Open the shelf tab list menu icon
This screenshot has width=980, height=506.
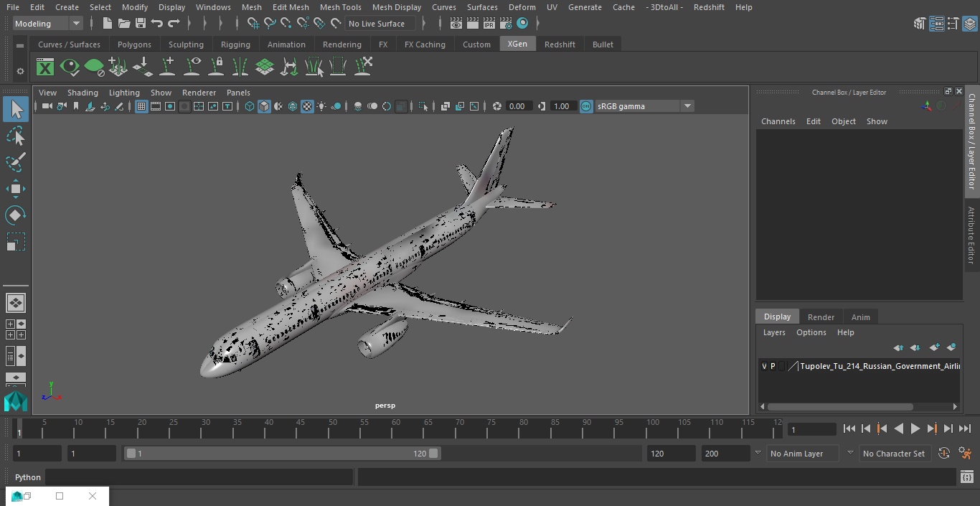pyautogui.click(x=20, y=45)
